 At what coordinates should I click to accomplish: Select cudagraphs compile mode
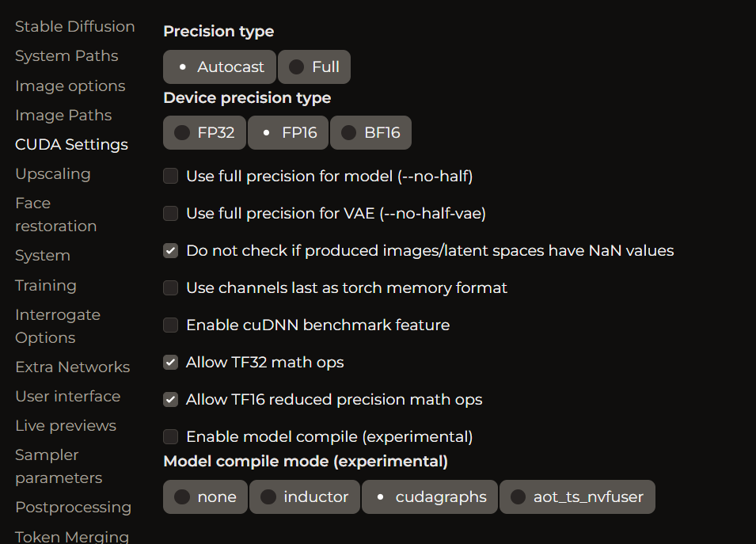(429, 496)
